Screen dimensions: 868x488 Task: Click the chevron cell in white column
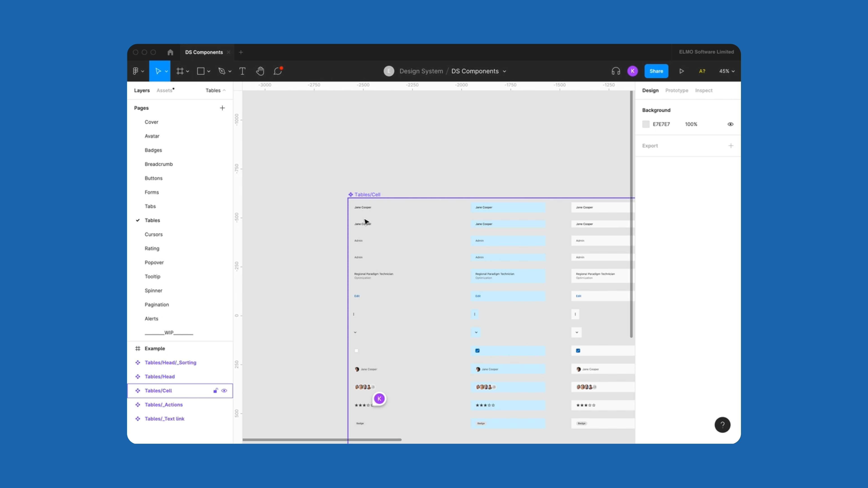[577, 332]
